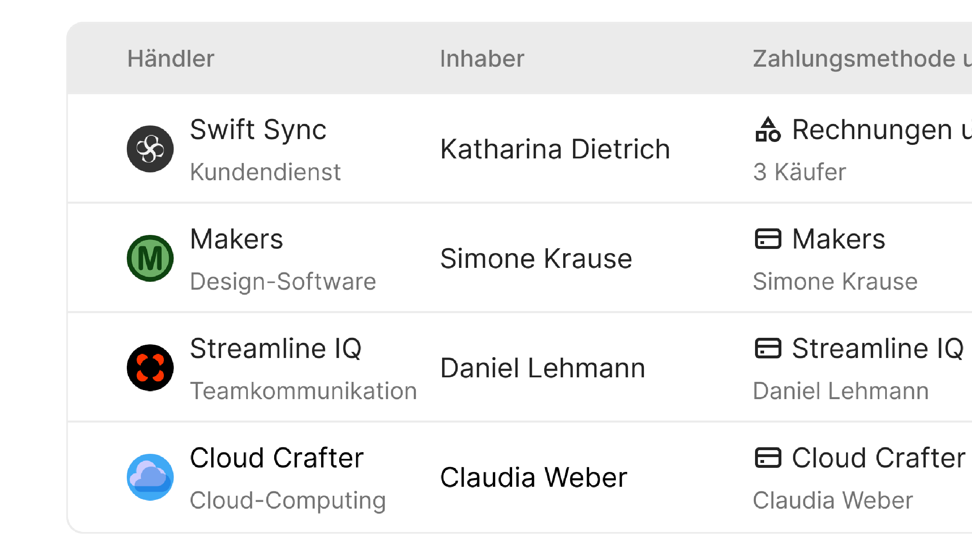Viewport: 972px width, 560px height.
Task: Click the Cloud Crafter cloud logo
Action: pyautogui.click(x=150, y=477)
